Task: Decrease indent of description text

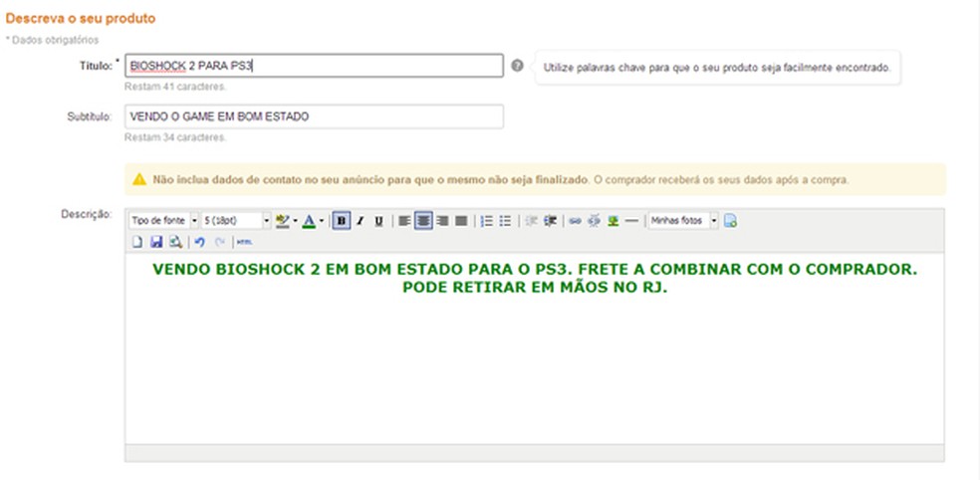Action: (531, 221)
